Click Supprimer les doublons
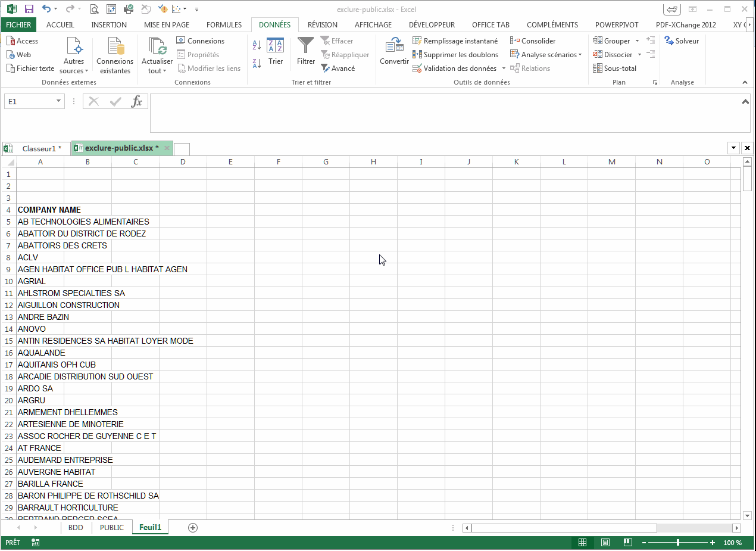 point(455,55)
